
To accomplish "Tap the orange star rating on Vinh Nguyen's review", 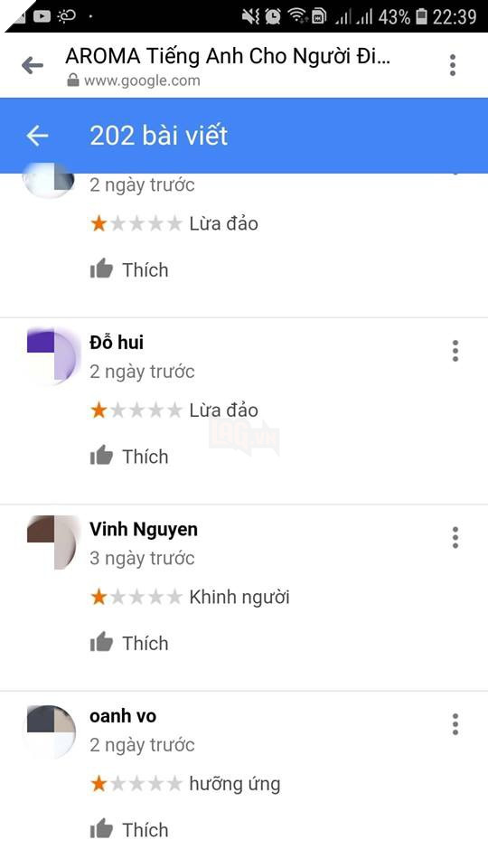I will point(136,597).
